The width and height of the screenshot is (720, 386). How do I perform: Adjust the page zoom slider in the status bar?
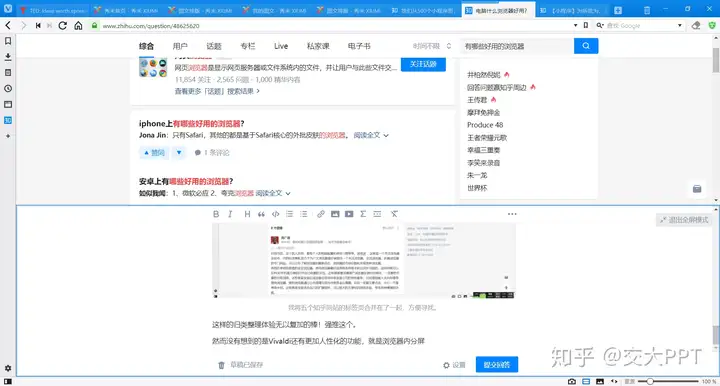pos(668,381)
